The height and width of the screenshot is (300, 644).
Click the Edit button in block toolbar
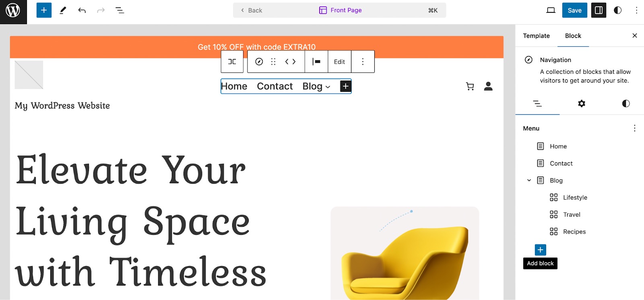coord(339,62)
